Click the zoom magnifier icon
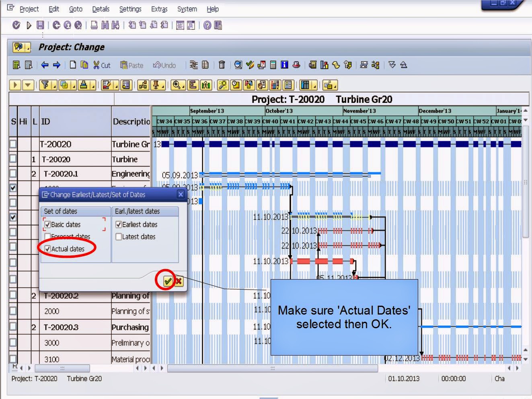Screen dimensions: 532x399 point(177,85)
